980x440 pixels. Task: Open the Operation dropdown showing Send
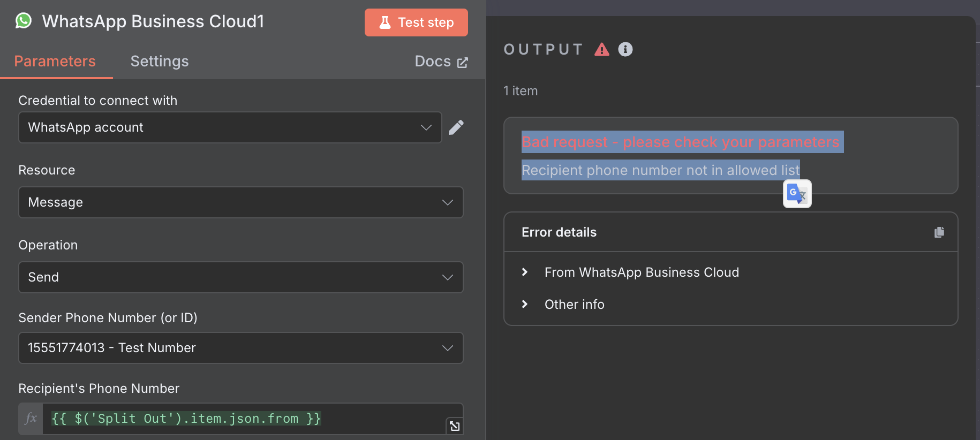click(x=241, y=277)
